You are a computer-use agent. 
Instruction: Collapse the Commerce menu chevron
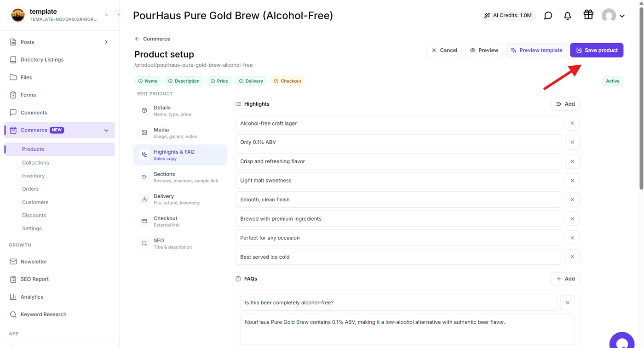click(106, 131)
